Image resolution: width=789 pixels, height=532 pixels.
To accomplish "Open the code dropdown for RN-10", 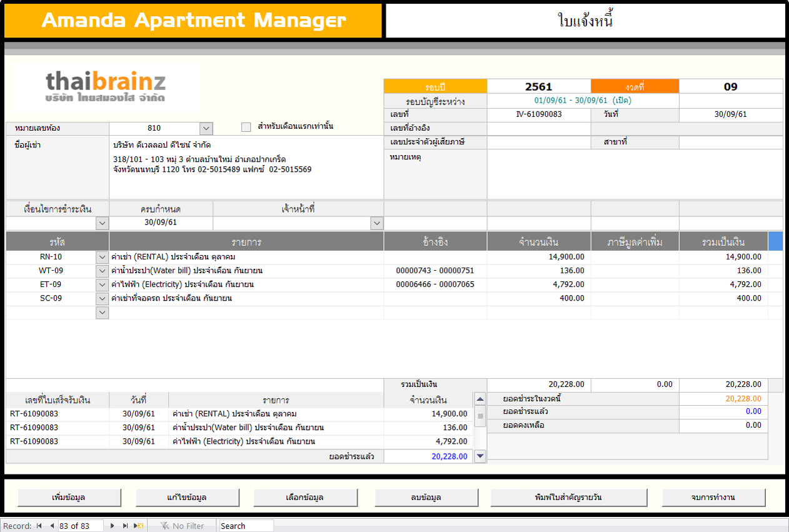I will point(102,257).
